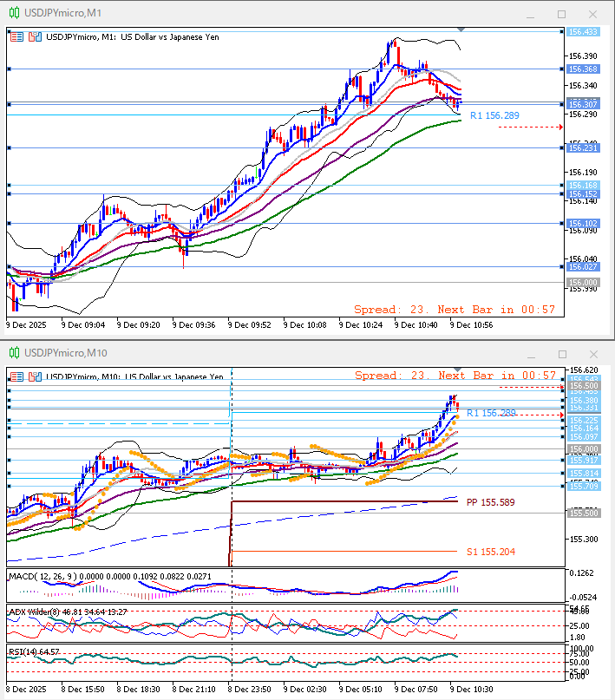Click the PP 155.589 pivot point label
615x700 pixels.
click(491, 502)
